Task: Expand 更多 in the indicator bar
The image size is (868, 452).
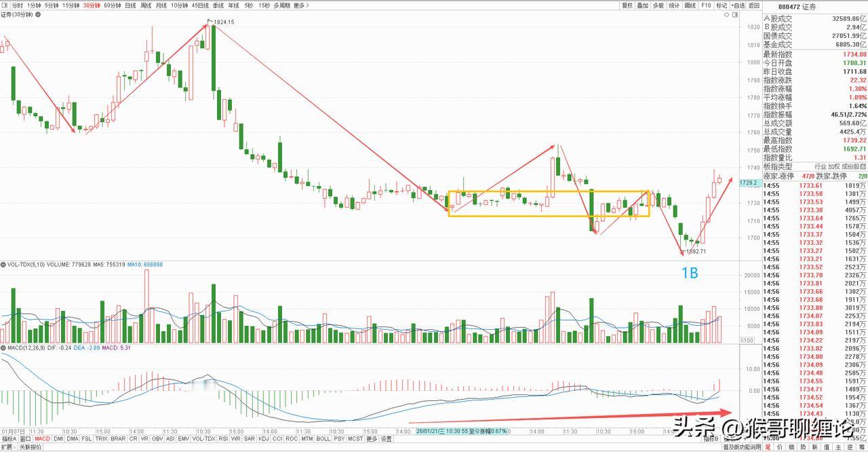Action: [372, 438]
